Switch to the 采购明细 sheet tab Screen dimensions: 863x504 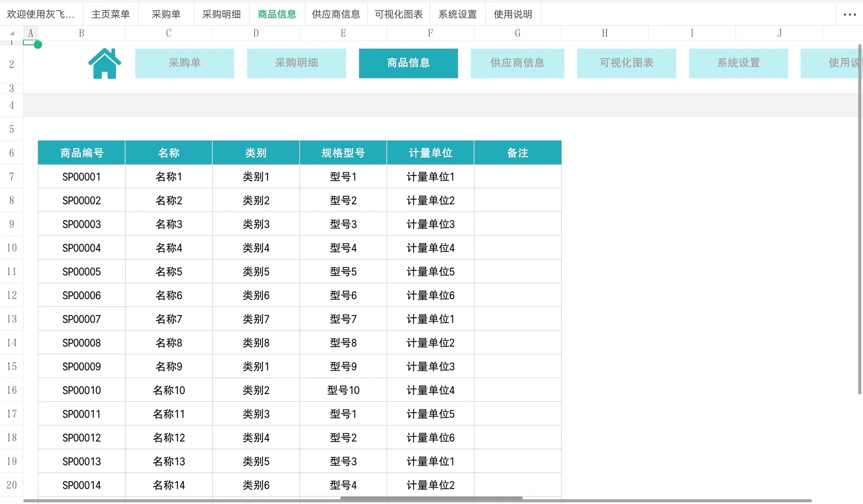point(221,14)
